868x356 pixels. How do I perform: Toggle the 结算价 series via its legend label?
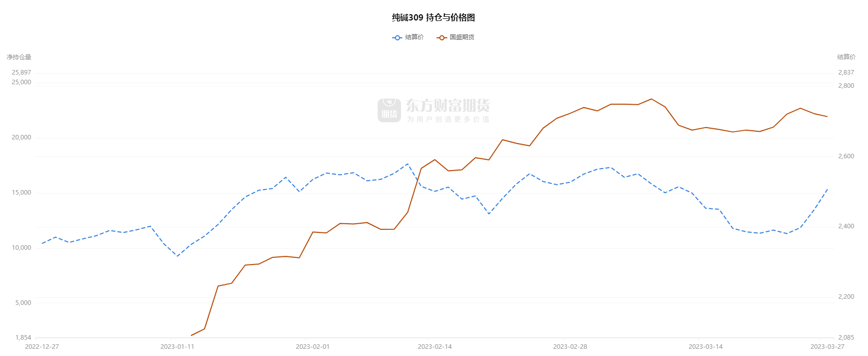[414, 37]
